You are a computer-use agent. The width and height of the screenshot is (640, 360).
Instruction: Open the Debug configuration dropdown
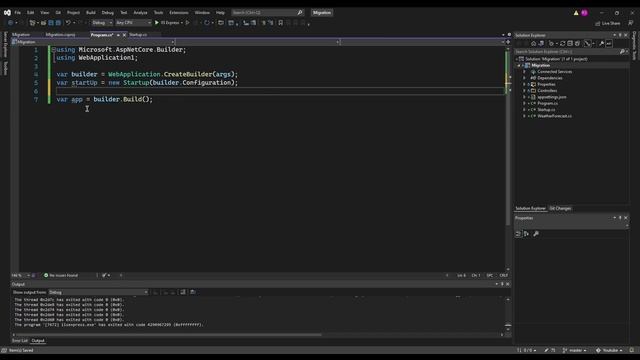click(102, 23)
